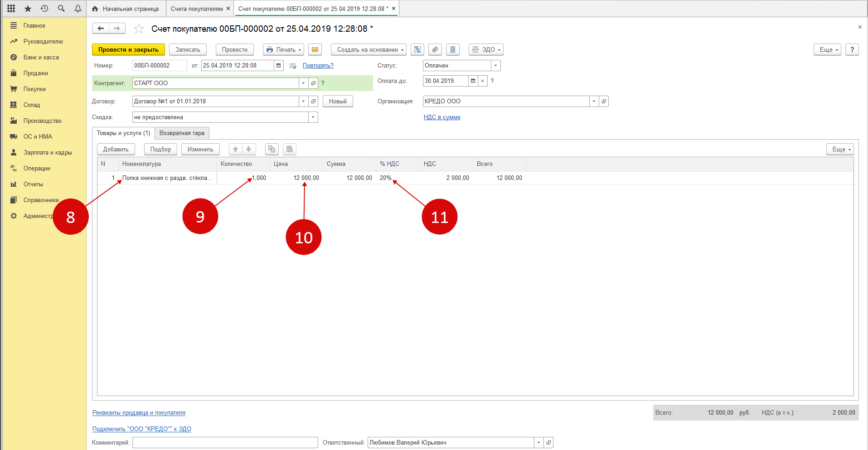The height and width of the screenshot is (450, 868).
Task: Open the Склад section
Action: click(x=32, y=105)
